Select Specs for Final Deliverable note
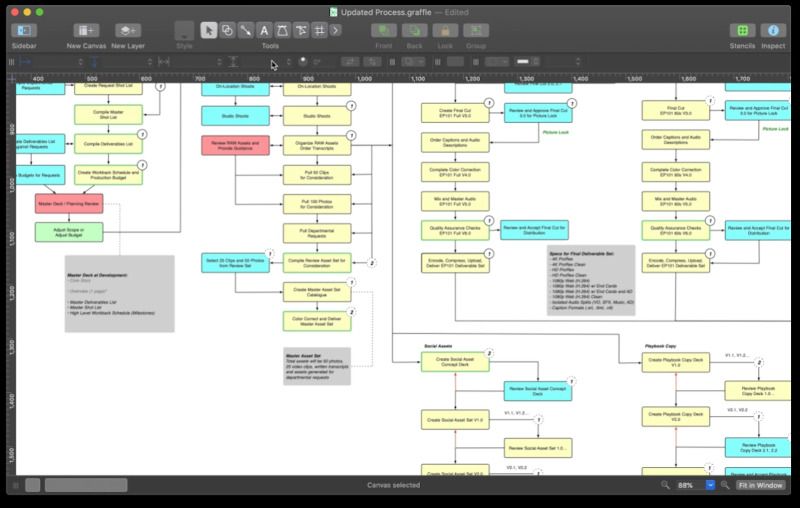This screenshot has width=800, height=508. pos(591,281)
